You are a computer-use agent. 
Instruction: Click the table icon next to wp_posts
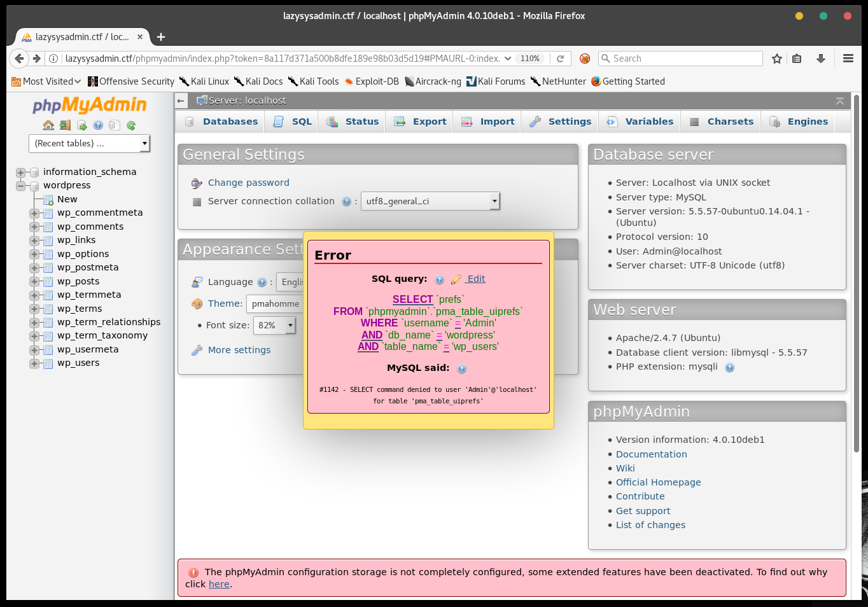48,282
